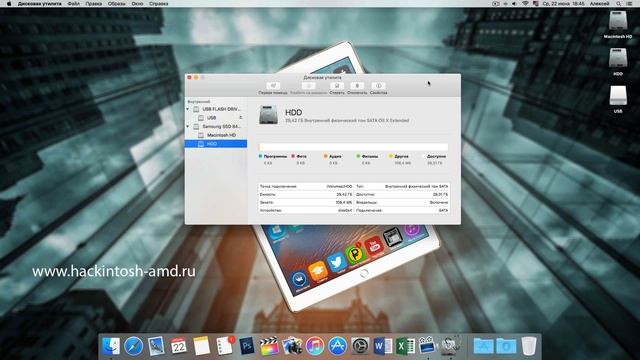Open the Справка menu
640x360 pixels.
click(x=158, y=4)
